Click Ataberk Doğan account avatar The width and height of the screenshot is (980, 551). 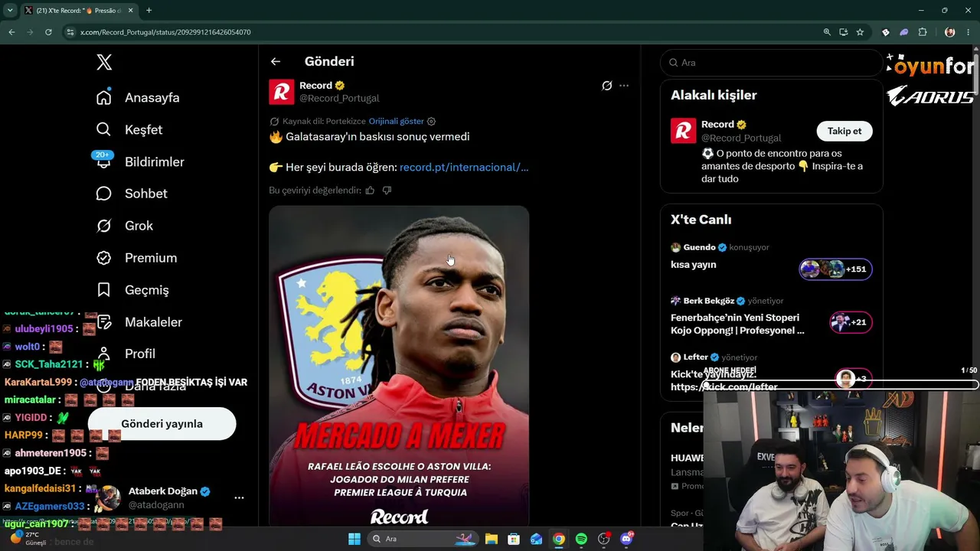tap(108, 497)
